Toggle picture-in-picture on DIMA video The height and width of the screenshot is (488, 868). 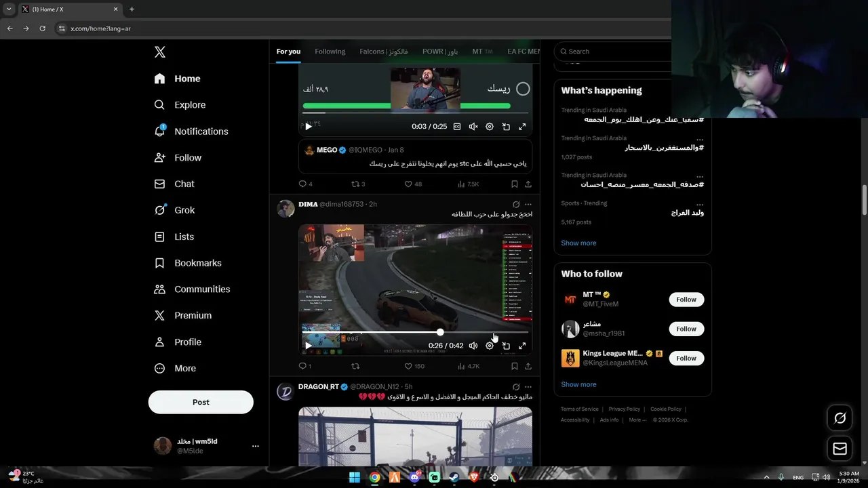[506, 346]
